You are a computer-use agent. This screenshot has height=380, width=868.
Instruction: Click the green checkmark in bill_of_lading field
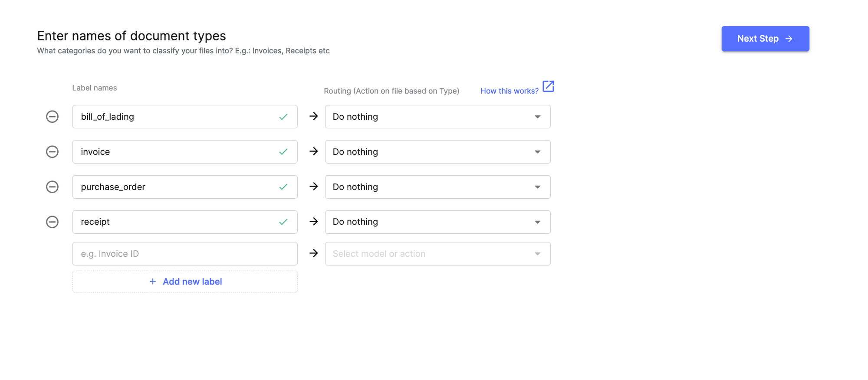coord(283,117)
